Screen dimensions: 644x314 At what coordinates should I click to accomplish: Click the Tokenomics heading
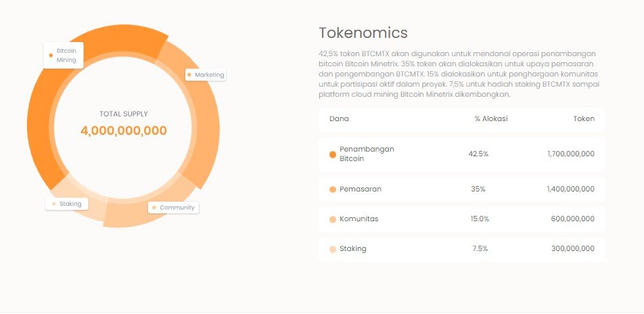click(x=363, y=32)
